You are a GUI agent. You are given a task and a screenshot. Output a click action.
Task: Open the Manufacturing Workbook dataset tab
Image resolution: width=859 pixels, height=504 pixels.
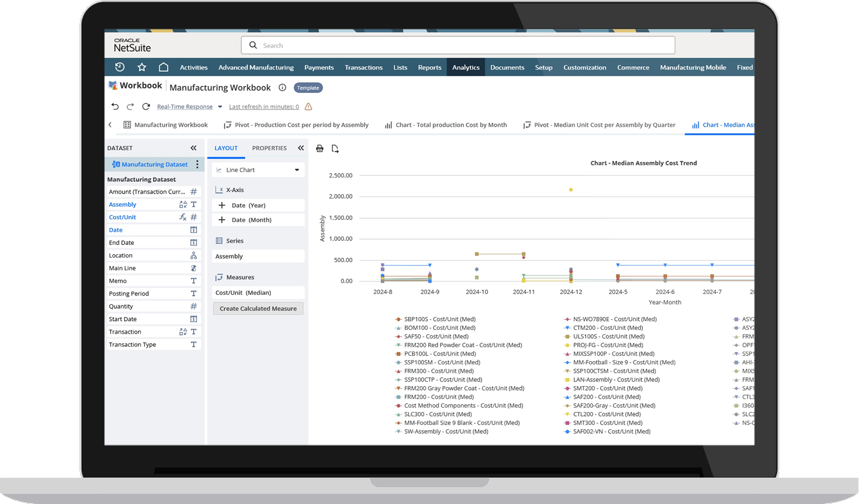pyautogui.click(x=165, y=125)
